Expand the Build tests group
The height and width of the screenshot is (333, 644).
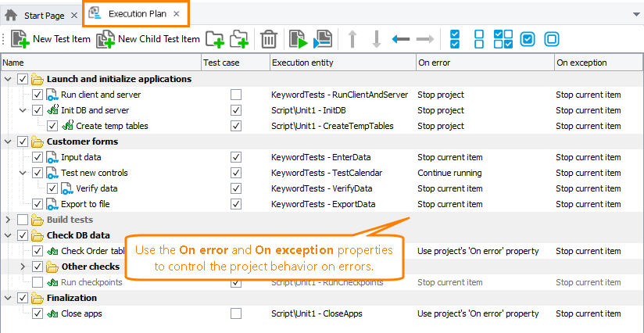coord(9,220)
